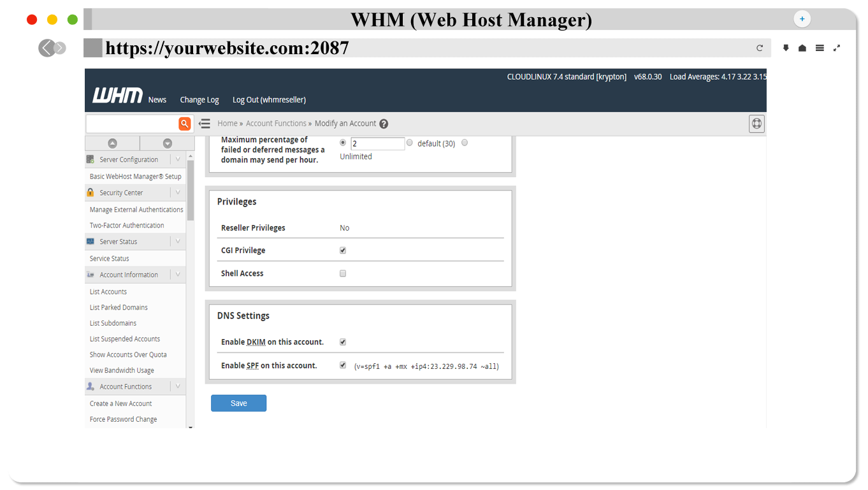Collapse the Server Configuration section chevron
The height and width of the screenshot is (490, 868).
click(x=178, y=159)
